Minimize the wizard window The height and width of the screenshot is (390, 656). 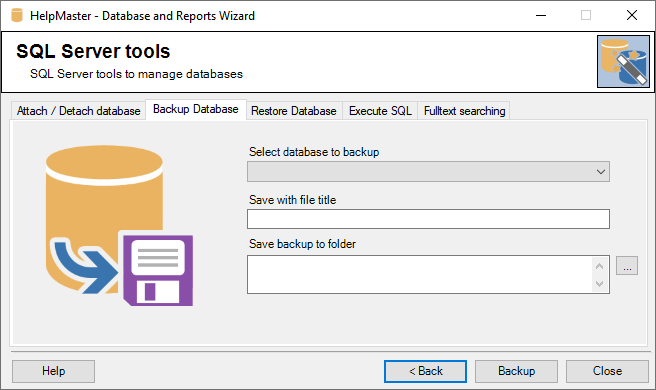click(x=541, y=15)
